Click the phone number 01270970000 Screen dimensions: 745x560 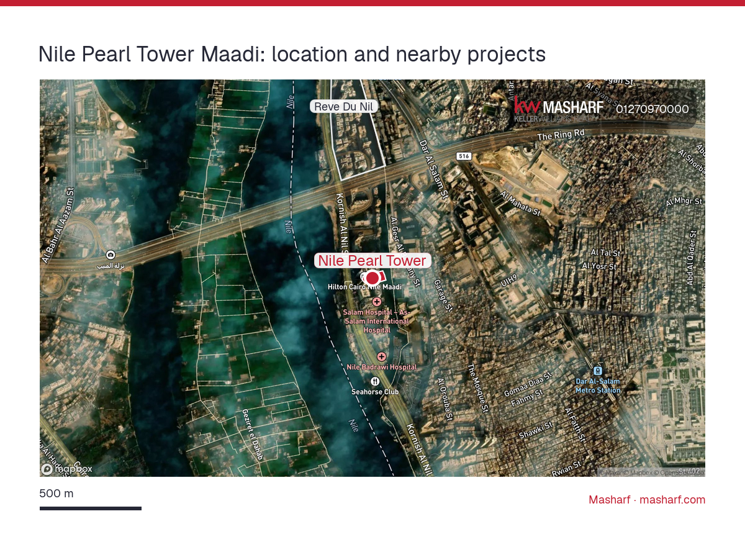pyautogui.click(x=652, y=109)
